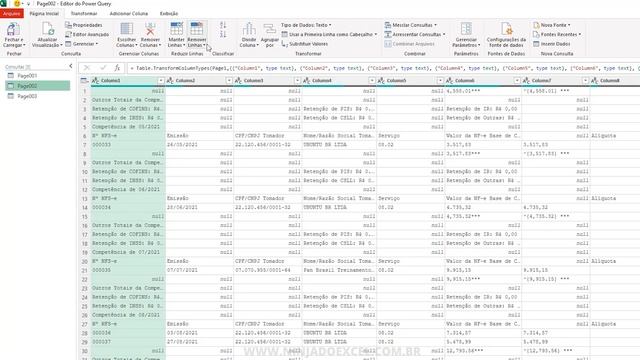Select the Column8 header

point(615,81)
